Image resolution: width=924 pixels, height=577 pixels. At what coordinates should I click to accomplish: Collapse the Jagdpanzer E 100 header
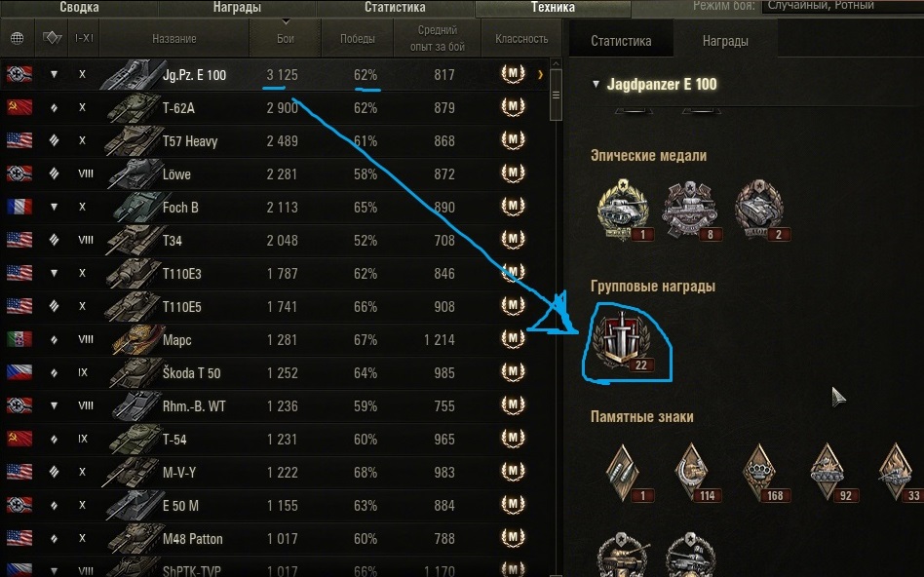[596, 84]
